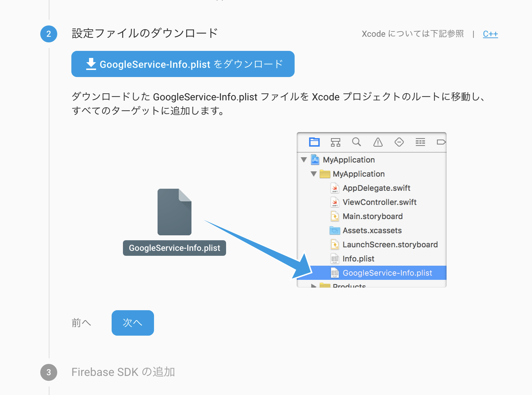
Task: Select the Project navigator folder icon
Action: coord(314,142)
